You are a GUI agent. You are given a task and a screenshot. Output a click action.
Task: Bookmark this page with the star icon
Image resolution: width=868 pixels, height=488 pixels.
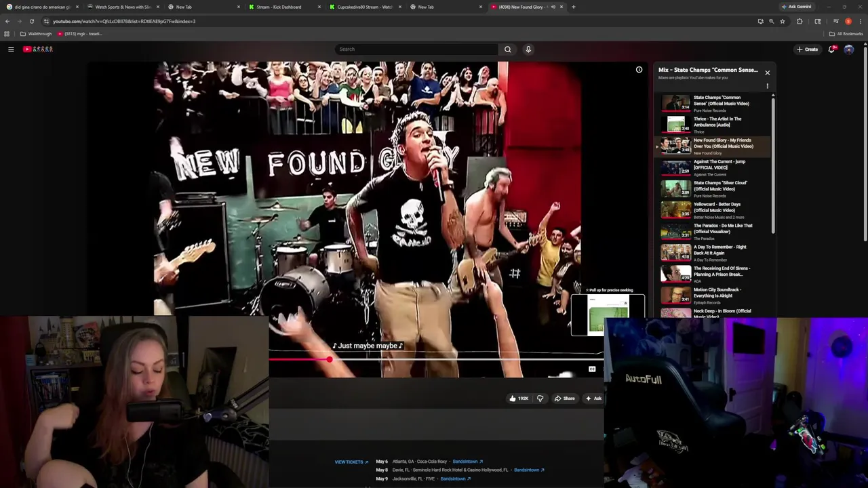click(x=783, y=21)
